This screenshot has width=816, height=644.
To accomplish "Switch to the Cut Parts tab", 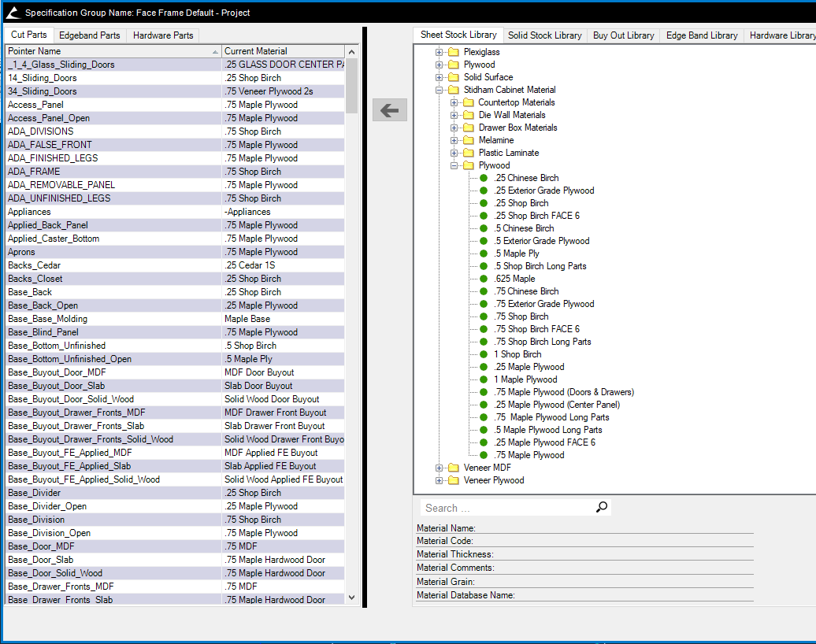I will 28,35.
